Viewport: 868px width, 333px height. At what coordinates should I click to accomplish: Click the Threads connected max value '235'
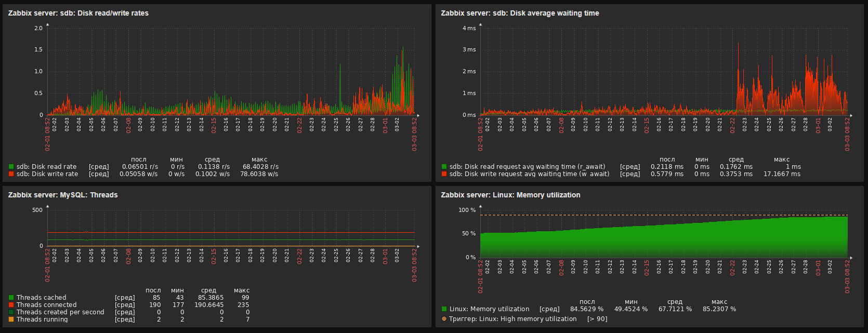243,305
